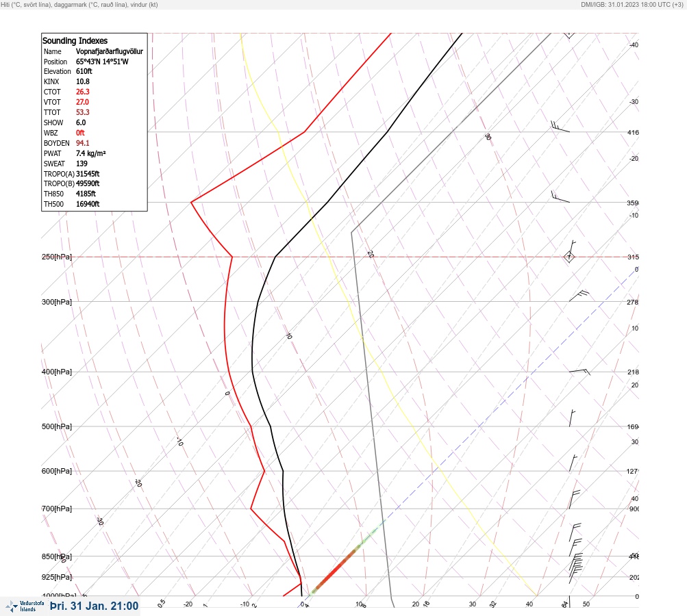The height and width of the screenshot is (616, 687).
Task: Click the TROPO(A) value 31545ft
Action: click(x=88, y=174)
